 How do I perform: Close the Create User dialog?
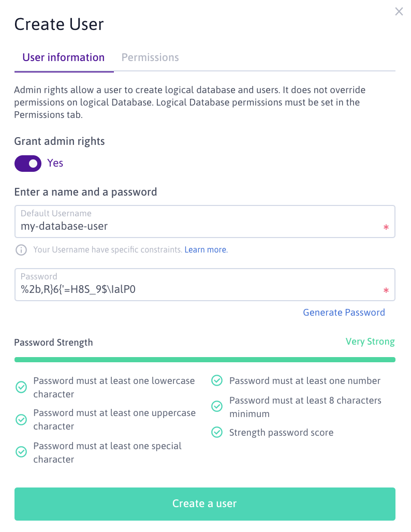(x=399, y=11)
